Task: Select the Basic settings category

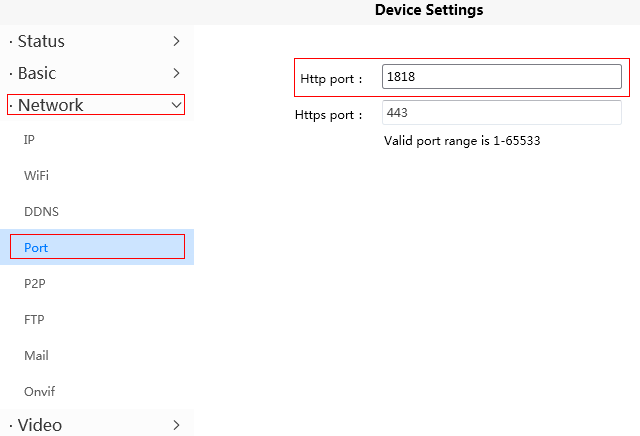Action: (x=37, y=73)
